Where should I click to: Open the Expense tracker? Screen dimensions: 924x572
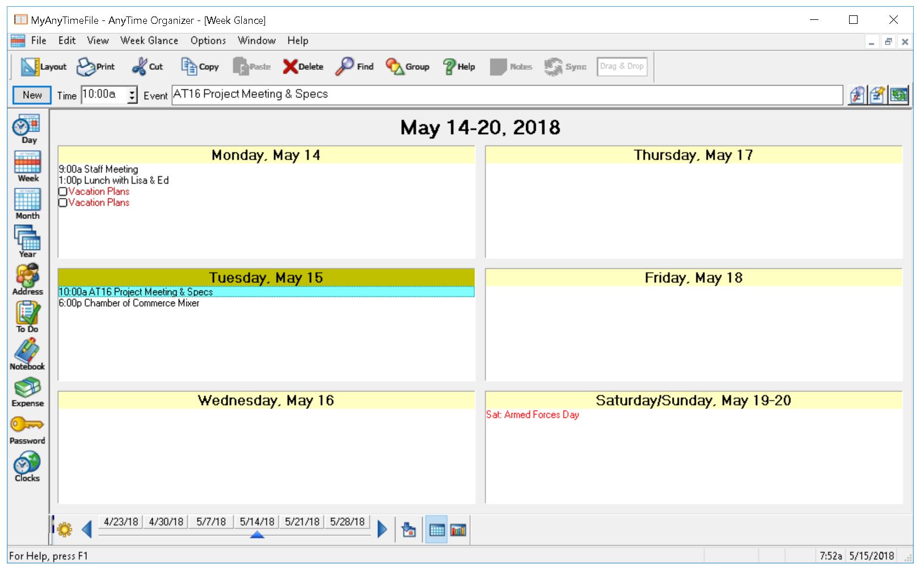[x=27, y=391]
